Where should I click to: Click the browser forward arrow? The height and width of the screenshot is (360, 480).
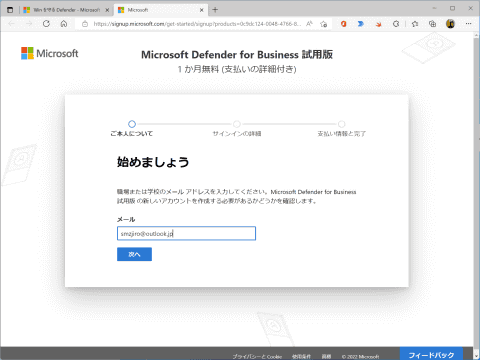29,24
